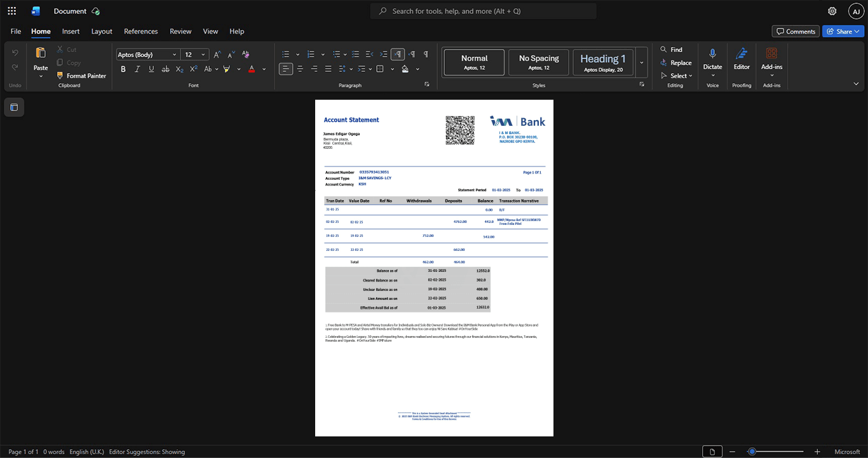The width and height of the screenshot is (868, 458).
Task: Clear all formatting
Action: (x=245, y=55)
